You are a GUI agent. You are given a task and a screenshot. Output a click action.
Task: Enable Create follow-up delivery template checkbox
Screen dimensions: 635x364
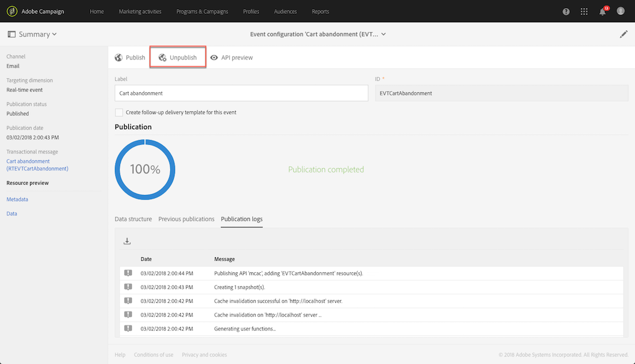119,112
